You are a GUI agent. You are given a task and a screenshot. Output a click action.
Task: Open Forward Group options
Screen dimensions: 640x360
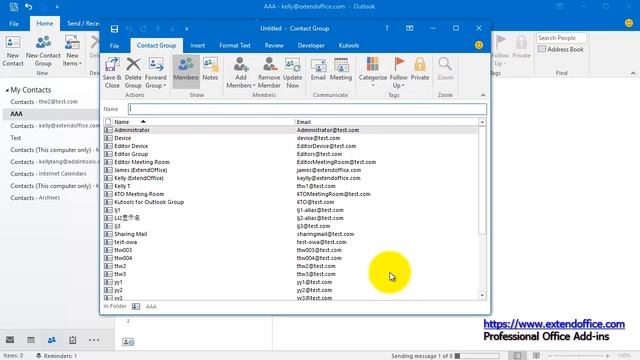[156, 73]
